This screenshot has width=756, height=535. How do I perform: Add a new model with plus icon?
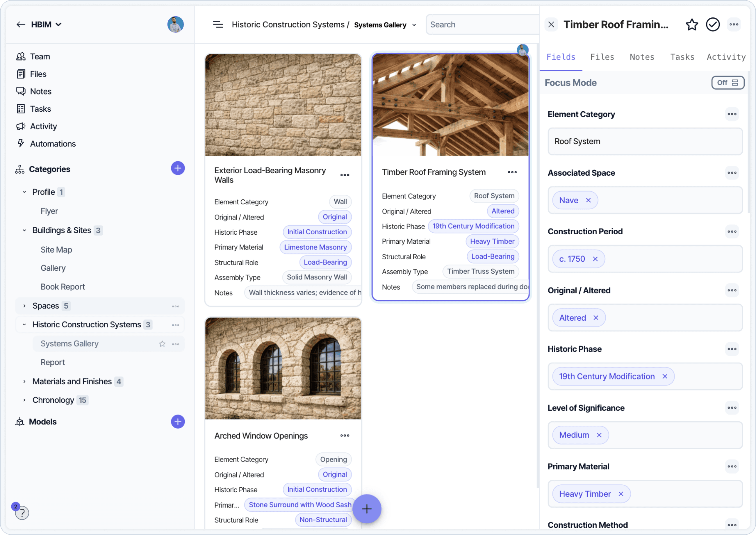click(x=178, y=422)
